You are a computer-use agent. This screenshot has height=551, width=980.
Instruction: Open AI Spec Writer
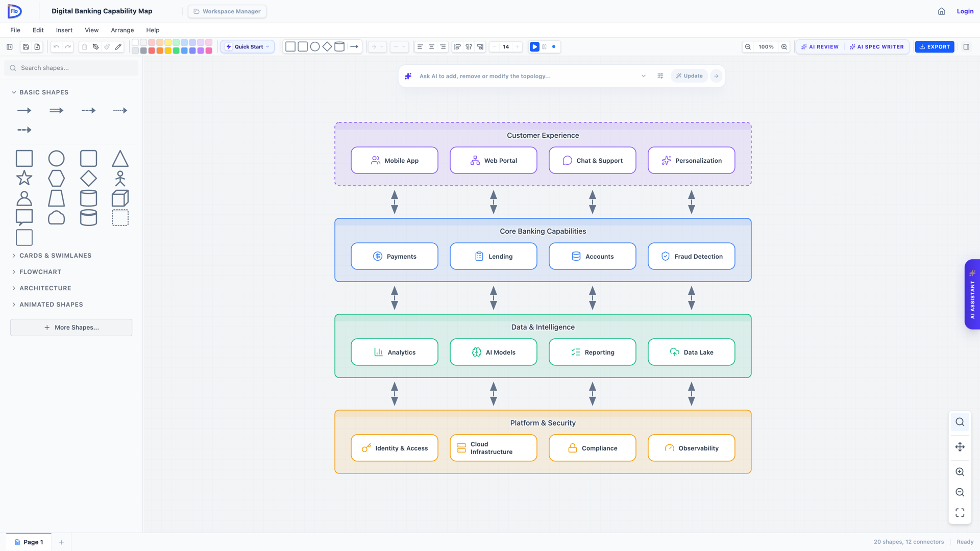click(x=876, y=47)
